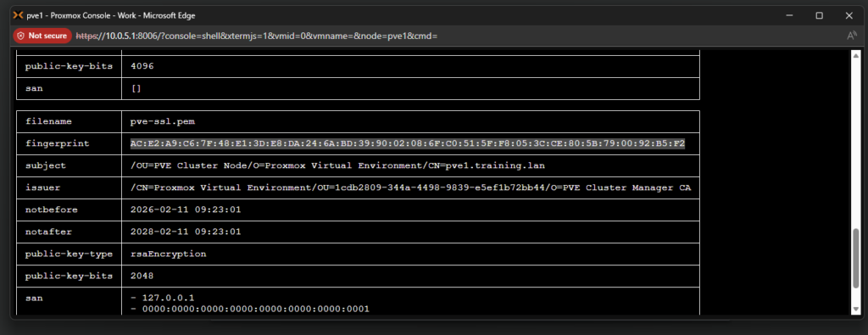Maximize the Proxmox Console window
Screen dimensions: 868x335
point(820,15)
